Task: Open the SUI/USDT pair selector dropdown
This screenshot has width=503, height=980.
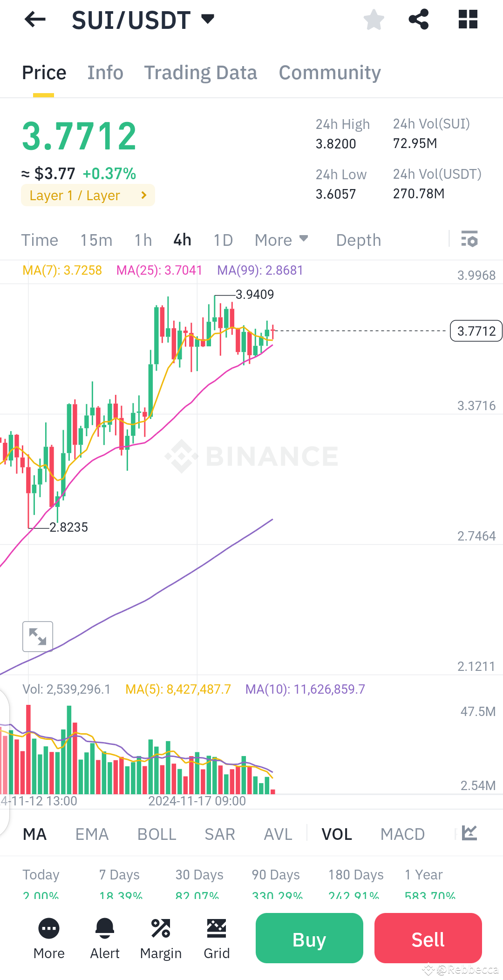Action: click(208, 19)
